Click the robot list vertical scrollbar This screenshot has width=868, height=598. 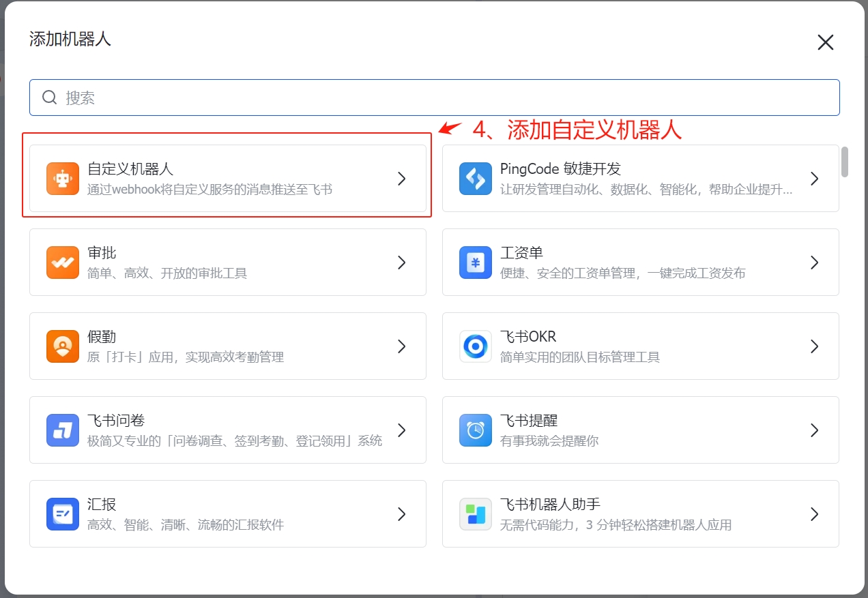click(845, 162)
